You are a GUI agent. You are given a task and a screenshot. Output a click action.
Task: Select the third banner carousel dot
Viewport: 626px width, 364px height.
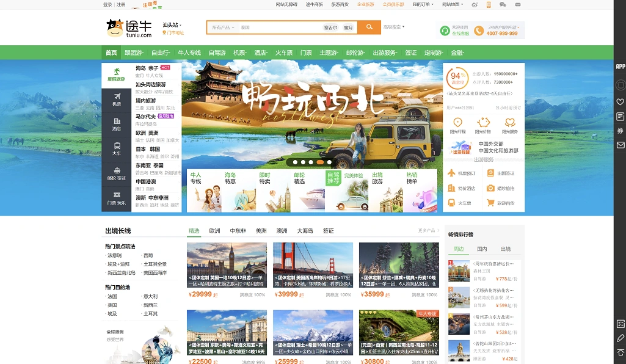pos(312,162)
